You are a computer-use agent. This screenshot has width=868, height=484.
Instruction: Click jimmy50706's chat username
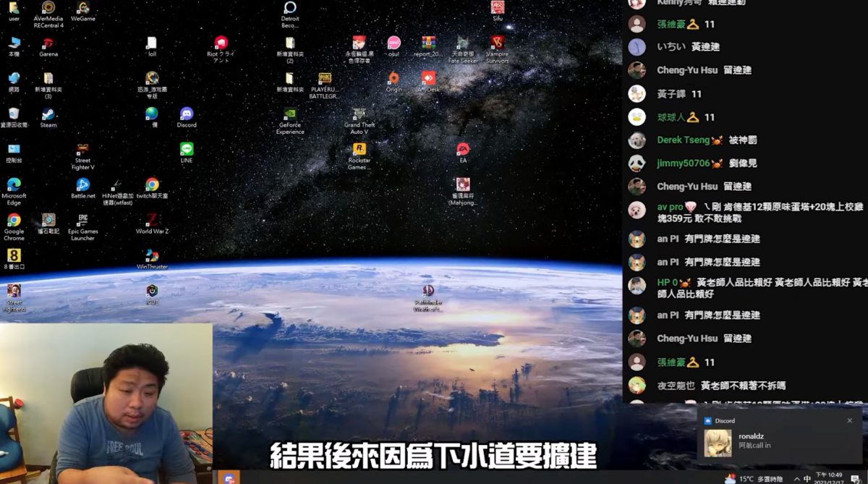pos(684,164)
